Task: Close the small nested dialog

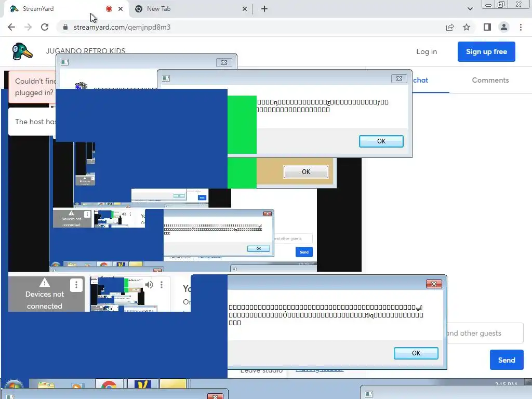Action: point(268,214)
